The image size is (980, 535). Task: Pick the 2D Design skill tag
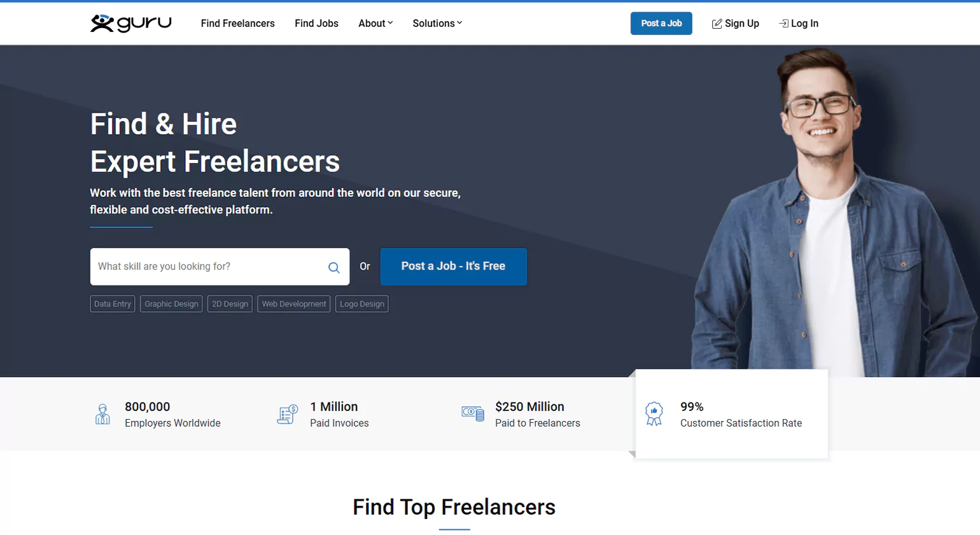[x=230, y=304]
